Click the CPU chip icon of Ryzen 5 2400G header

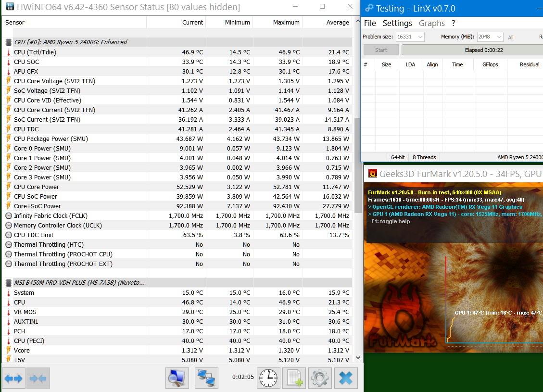point(9,42)
